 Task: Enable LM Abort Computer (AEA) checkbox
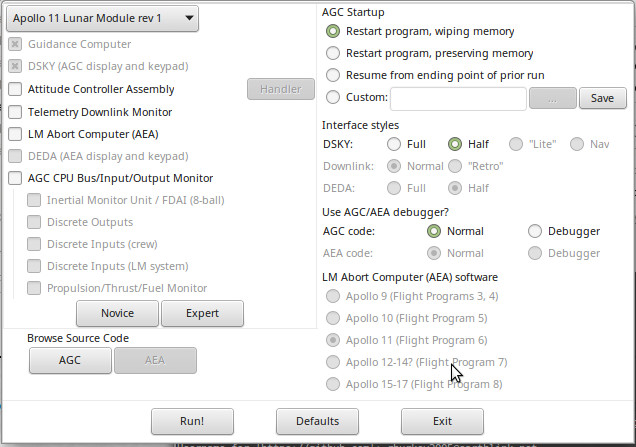tap(15, 134)
